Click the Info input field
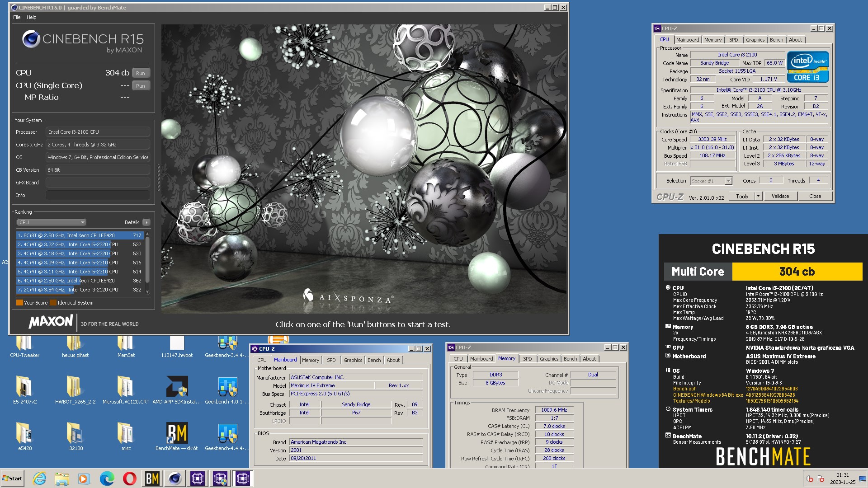868x488 pixels. coord(98,195)
